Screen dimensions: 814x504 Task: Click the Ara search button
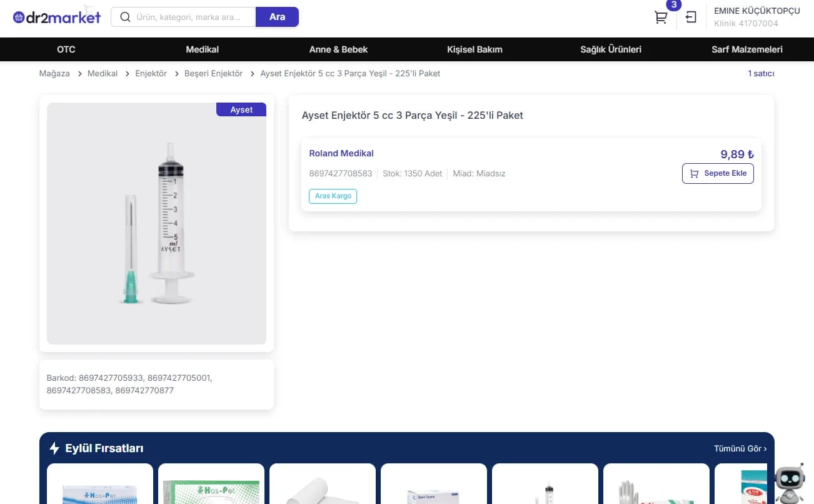[x=277, y=17]
